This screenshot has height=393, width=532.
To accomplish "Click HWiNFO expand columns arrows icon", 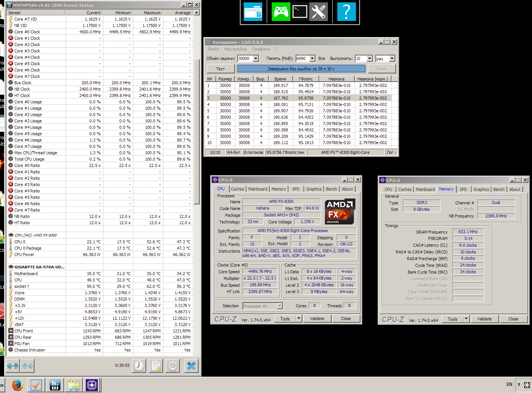I will tap(13, 366).
